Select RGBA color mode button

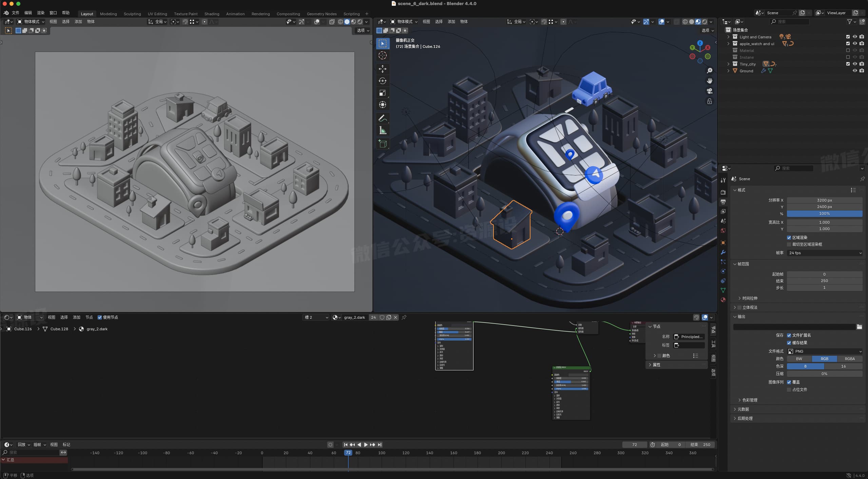(850, 359)
